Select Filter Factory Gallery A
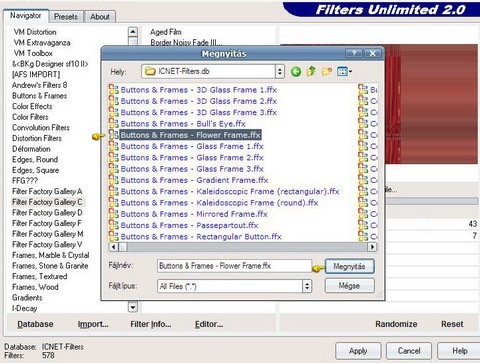 pyautogui.click(x=47, y=191)
